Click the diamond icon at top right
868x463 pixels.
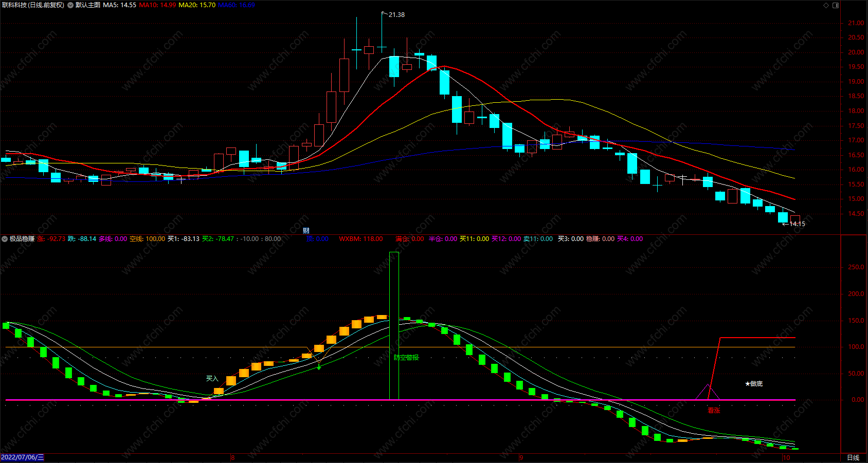click(826, 5)
